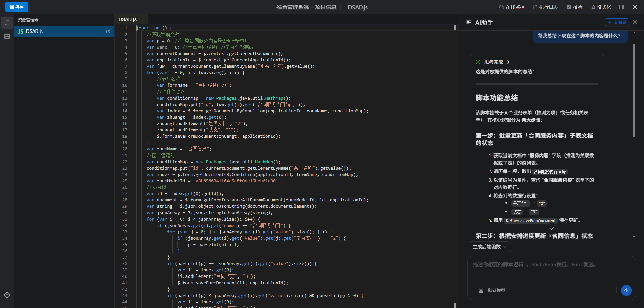Click the 资源管理器 panel title
Image resolution: width=644 pixels, height=308 pixels.
[x=28, y=20]
